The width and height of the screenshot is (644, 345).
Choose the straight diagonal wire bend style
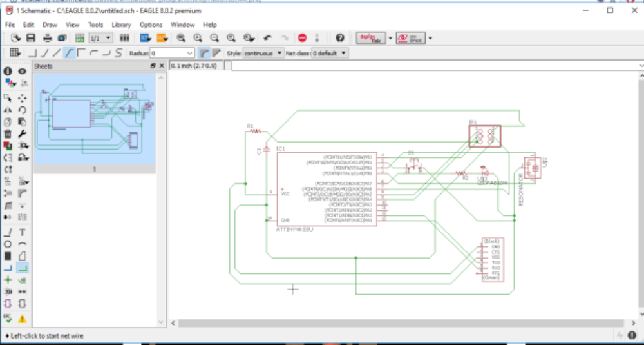coord(57,53)
